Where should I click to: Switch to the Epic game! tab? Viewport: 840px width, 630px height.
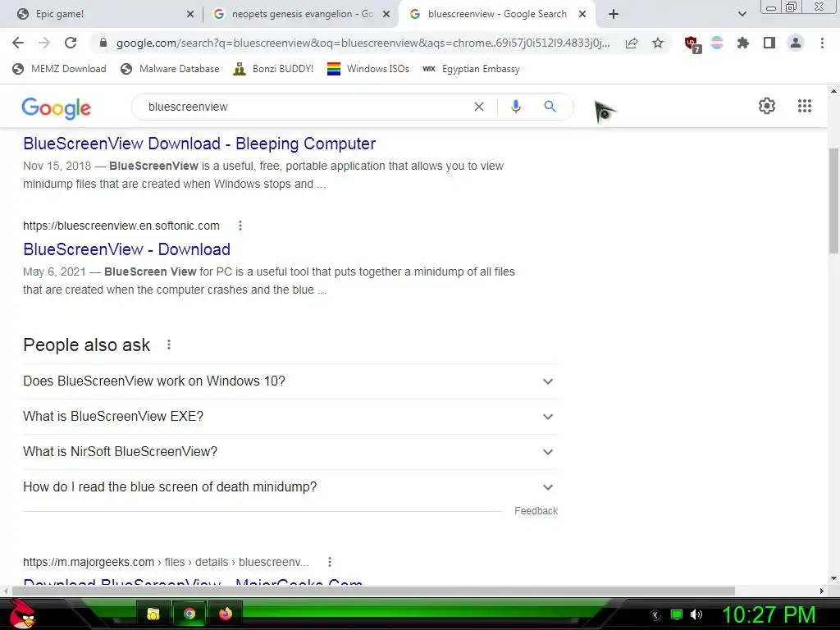coord(102,15)
